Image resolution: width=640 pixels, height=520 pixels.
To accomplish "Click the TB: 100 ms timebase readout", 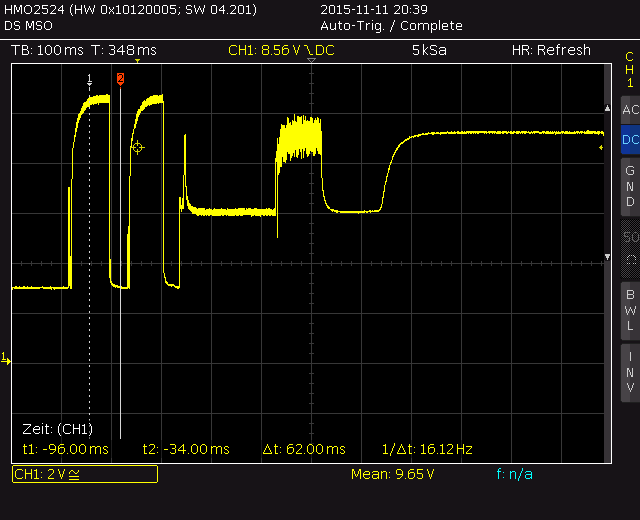I will (x=47, y=50).
